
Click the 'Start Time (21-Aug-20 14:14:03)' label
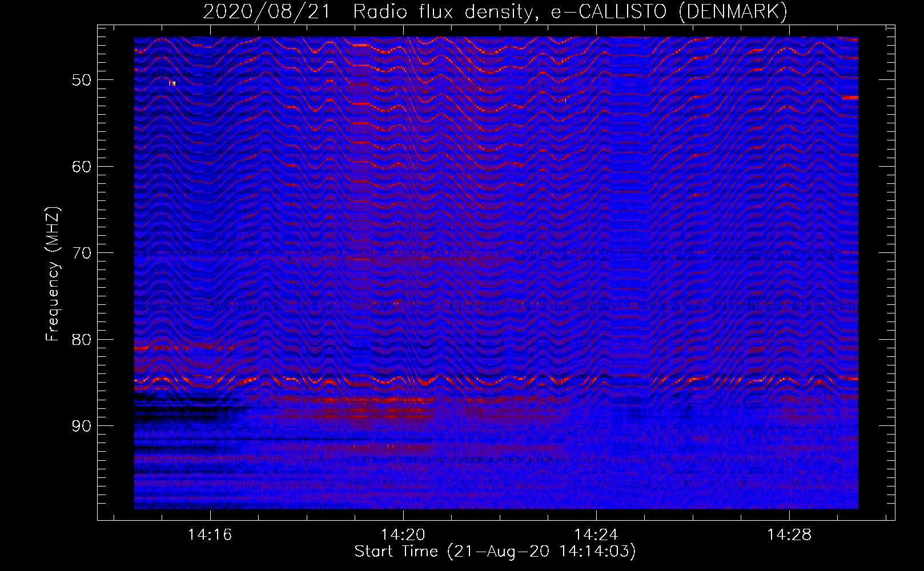tap(495, 552)
